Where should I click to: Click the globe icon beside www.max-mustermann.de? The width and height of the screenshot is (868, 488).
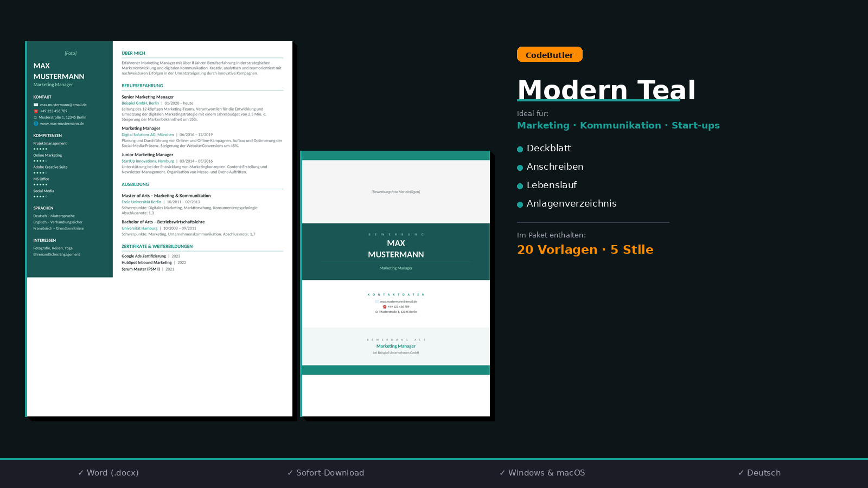tap(36, 124)
